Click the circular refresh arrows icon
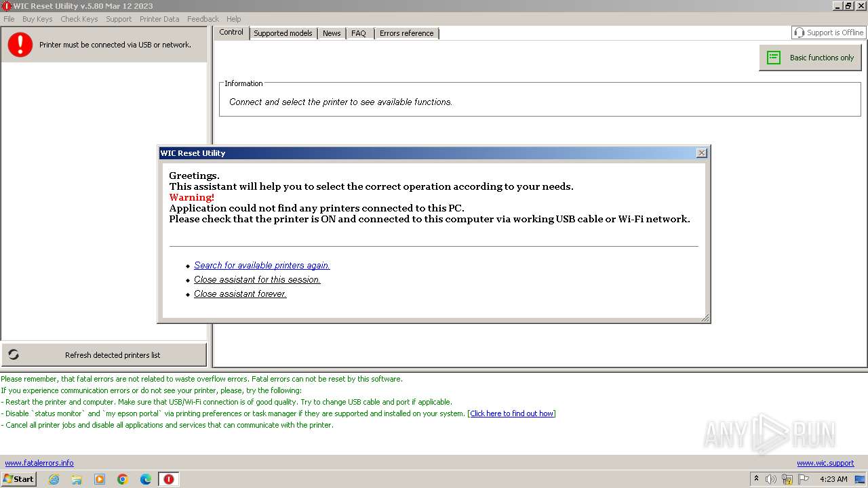Image resolution: width=868 pixels, height=488 pixels. [x=14, y=354]
